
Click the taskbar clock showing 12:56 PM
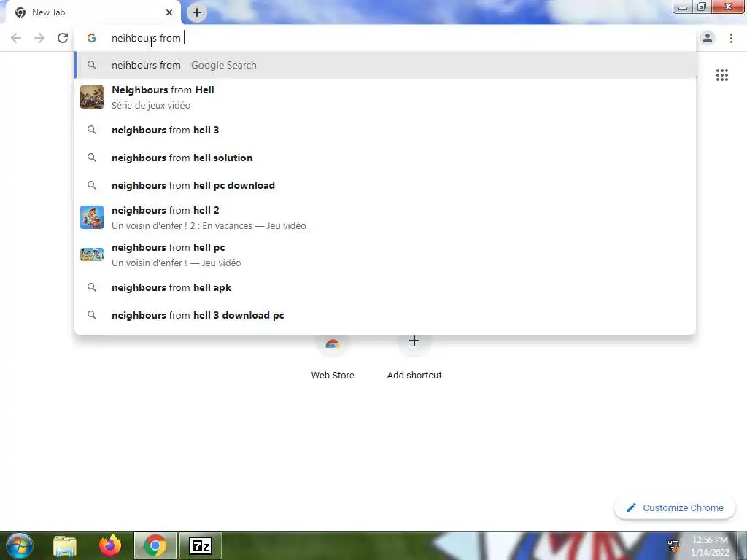pos(711,546)
